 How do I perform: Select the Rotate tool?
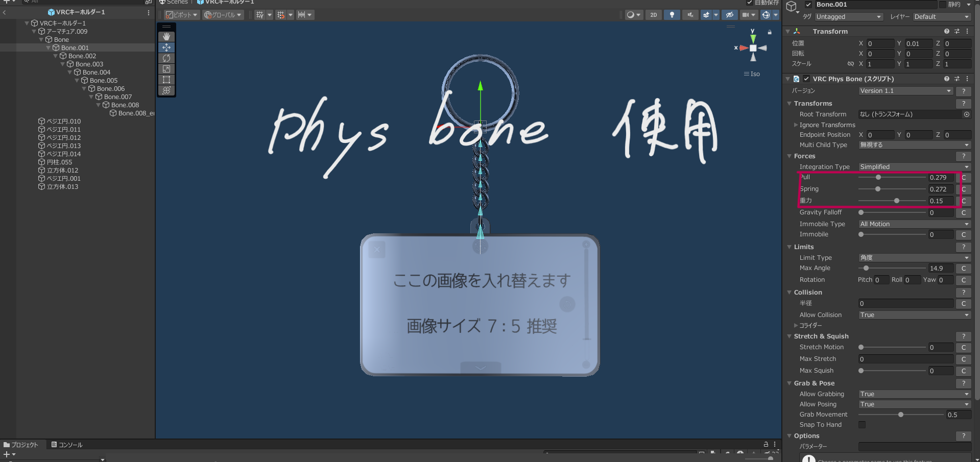(x=166, y=58)
